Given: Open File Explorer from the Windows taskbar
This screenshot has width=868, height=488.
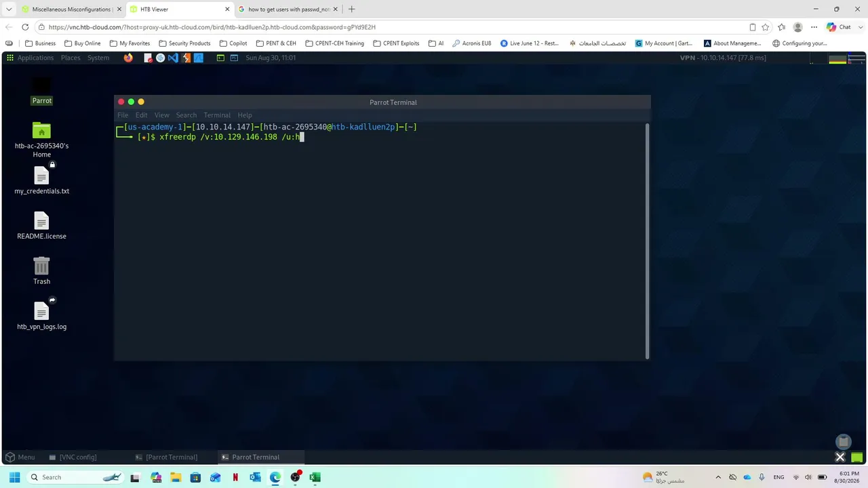Looking at the screenshot, I should click(176, 477).
